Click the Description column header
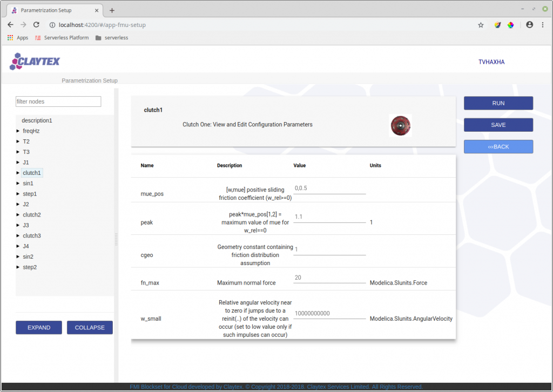This screenshot has width=553, height=392. click(x=230, y=166)
